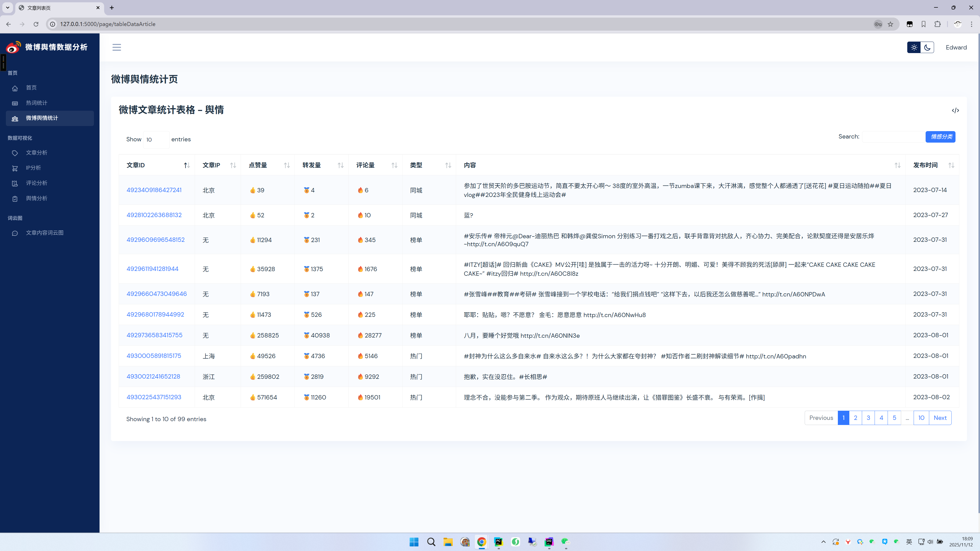Open 文章内容词云图 in the sidebar
The width and height of the screenshot is (980, 551).
(x=44, y=233)
